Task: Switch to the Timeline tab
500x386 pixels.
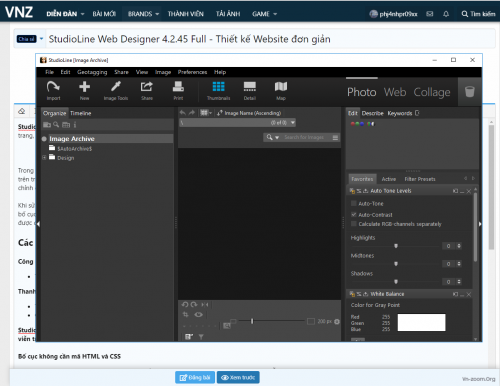Action: click(81, 113)
